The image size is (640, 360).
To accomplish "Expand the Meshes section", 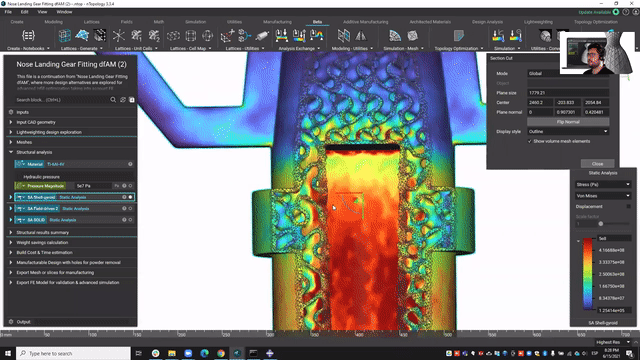I will click(11, 142).
